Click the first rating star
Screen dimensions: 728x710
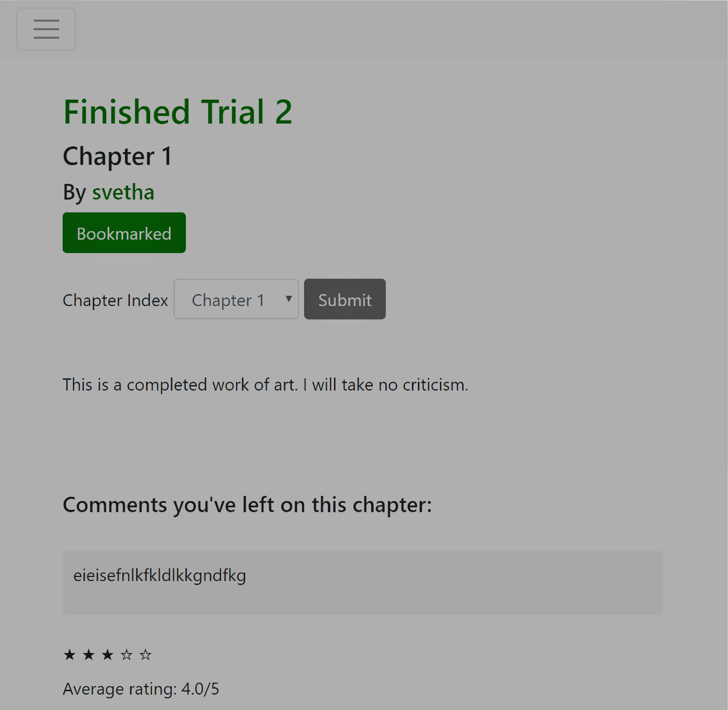(70, 654)
